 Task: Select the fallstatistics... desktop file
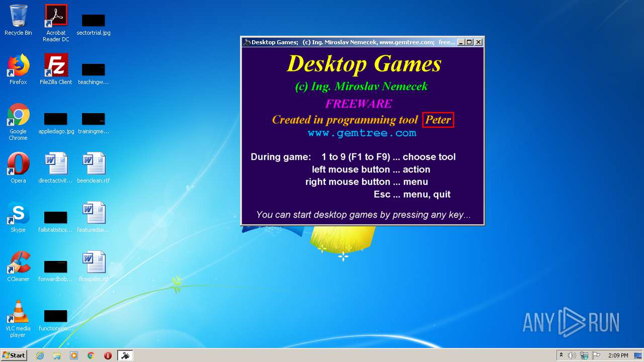coord(56,221)
